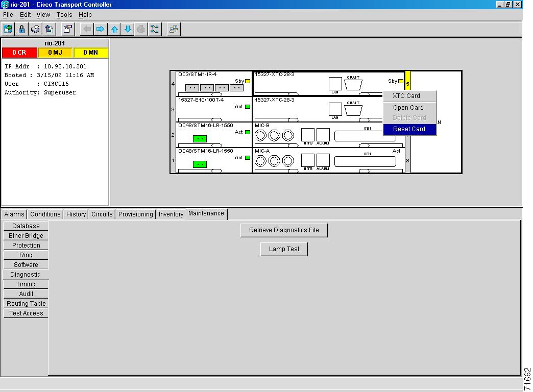Open the Tools menu

click(64, 15)
